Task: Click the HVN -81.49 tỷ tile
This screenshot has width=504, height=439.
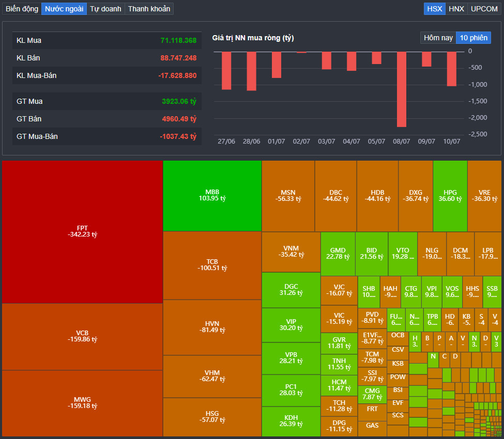Action: click(212, 327)
